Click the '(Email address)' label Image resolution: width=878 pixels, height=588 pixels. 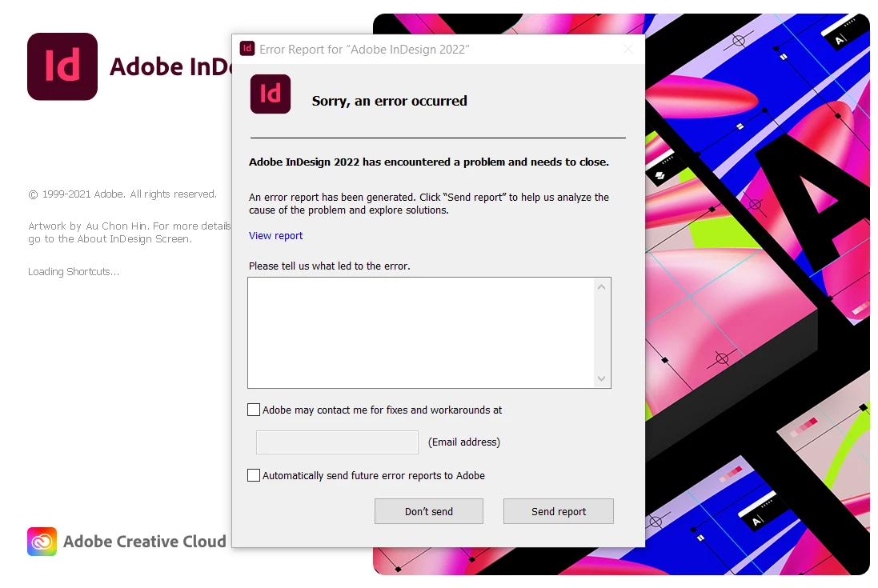point(464,442)
